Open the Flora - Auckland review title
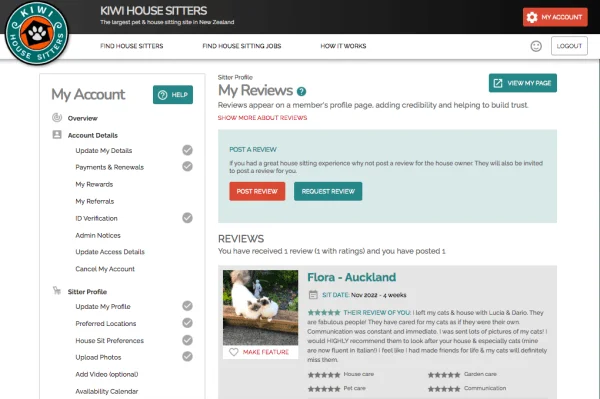600x399 pixels. (352, 277)
